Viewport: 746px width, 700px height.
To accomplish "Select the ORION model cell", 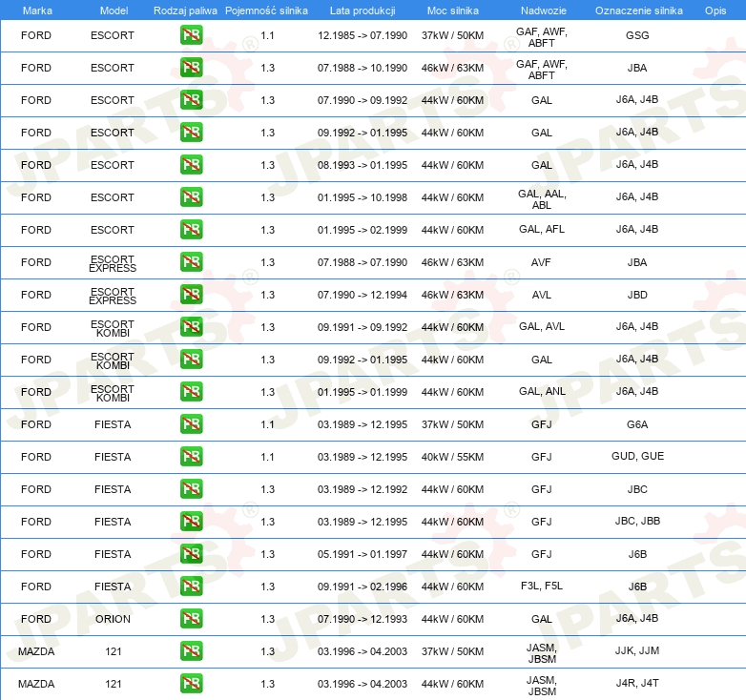I will 113,619.
